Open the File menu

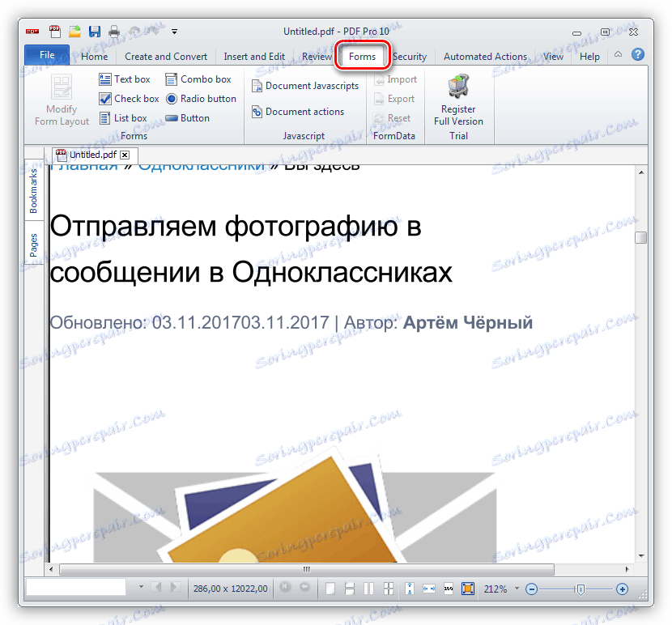(47, 55)
